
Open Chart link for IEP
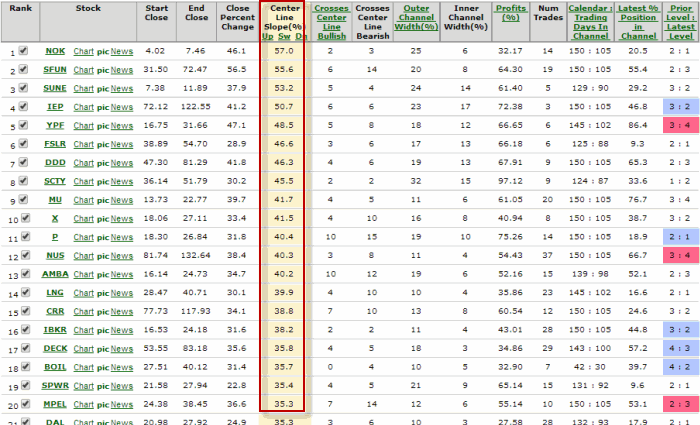coord(83,107)
